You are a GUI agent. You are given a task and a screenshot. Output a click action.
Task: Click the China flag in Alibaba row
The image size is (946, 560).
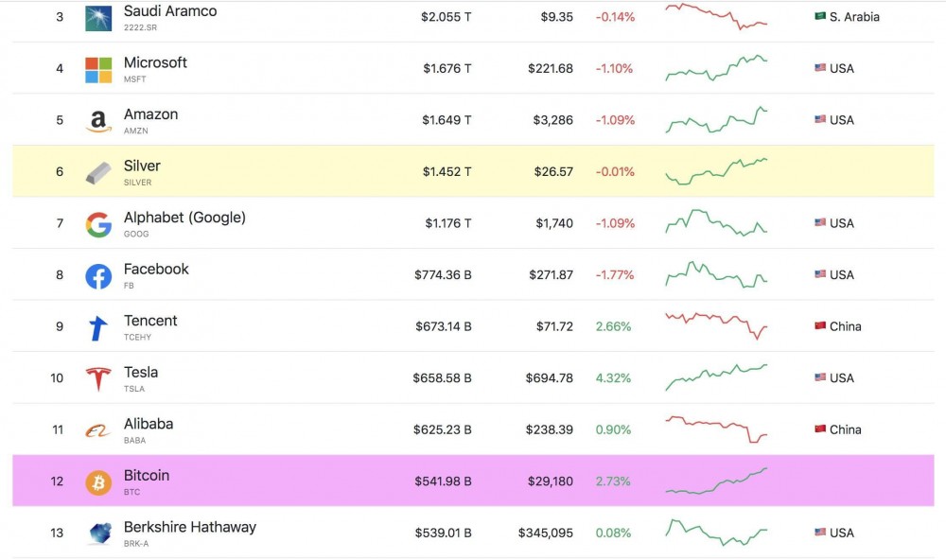pyautogui.click(x=820, y=429)
